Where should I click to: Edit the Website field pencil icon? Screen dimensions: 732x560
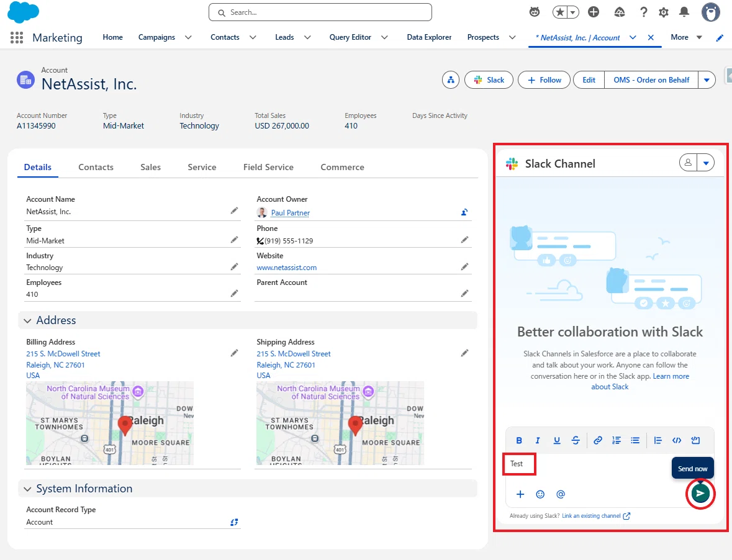click(464, 267)
